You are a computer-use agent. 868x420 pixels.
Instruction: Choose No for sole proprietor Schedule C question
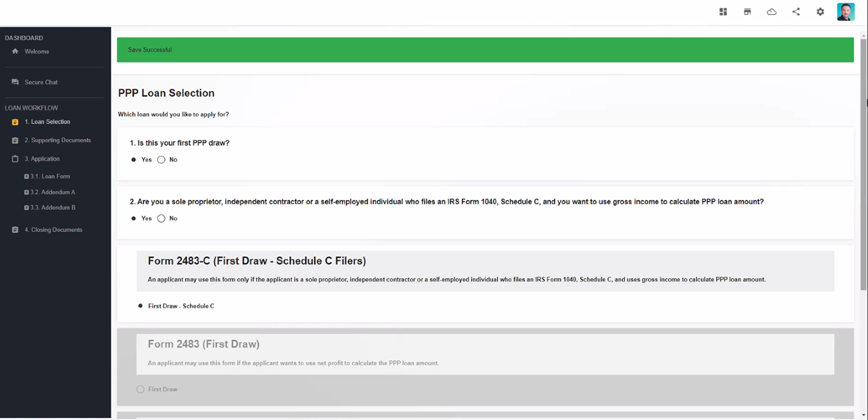(x=161, y=218)
